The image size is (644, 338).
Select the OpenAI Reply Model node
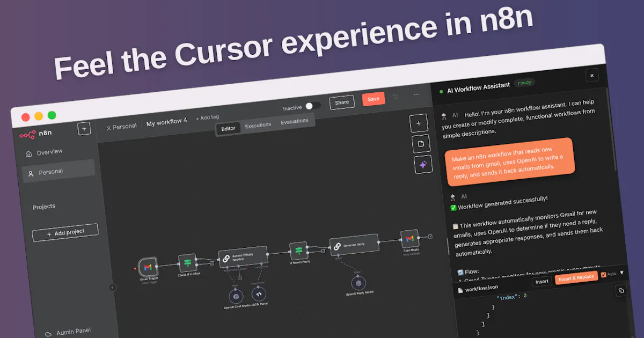click(x=357, y=283)
